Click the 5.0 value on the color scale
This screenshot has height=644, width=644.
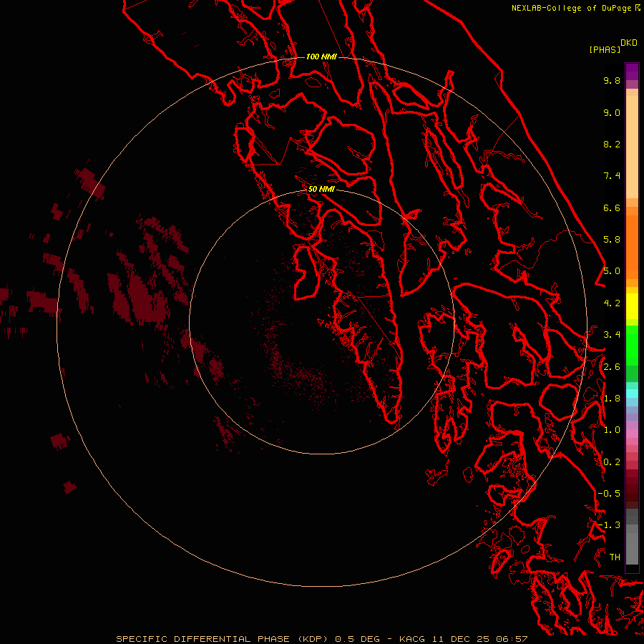[x=612, y=271]
